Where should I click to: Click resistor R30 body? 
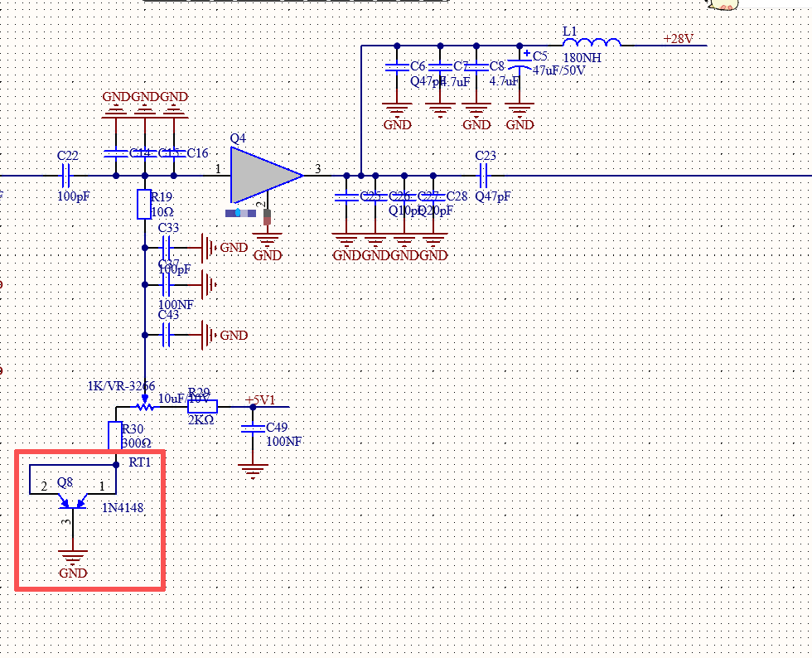(115, 436)
